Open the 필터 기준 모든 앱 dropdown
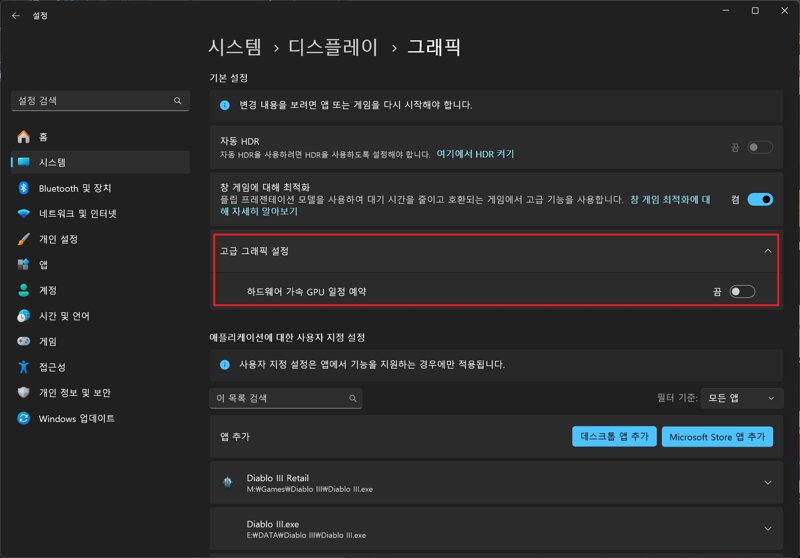The height and width of the screenshot is (558, 800). [741, 398]
